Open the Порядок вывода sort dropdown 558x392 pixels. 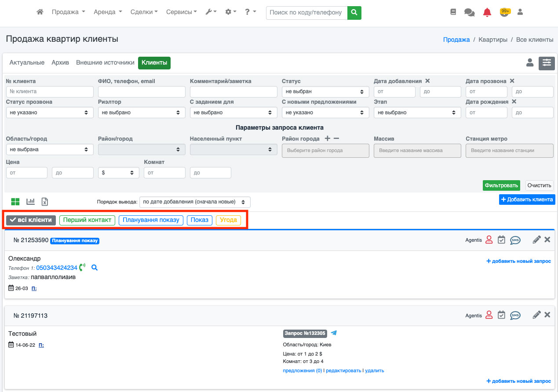195,202
